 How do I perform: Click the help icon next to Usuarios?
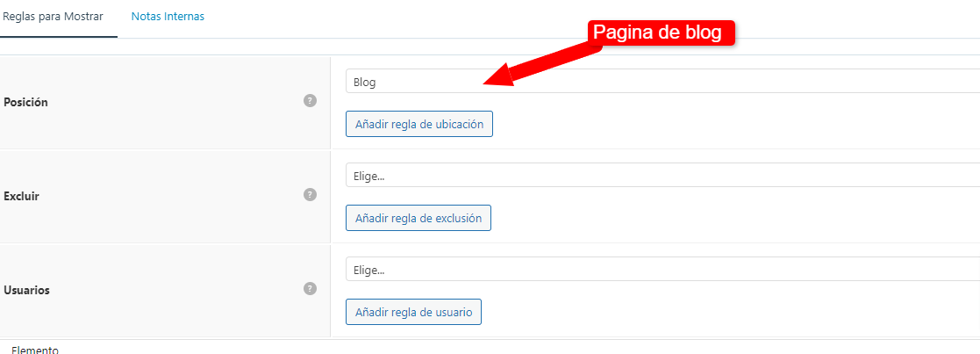[310, 288]
